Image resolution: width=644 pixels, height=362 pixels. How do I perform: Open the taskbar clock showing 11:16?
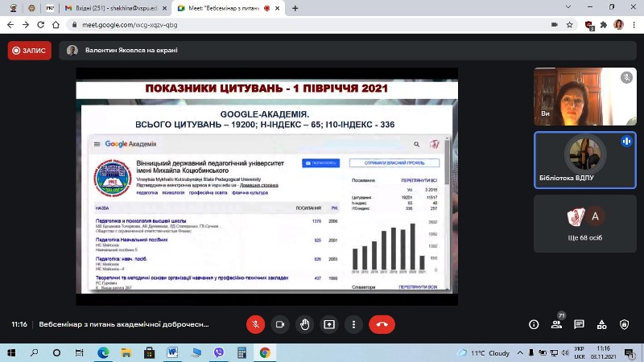point(603,352)
